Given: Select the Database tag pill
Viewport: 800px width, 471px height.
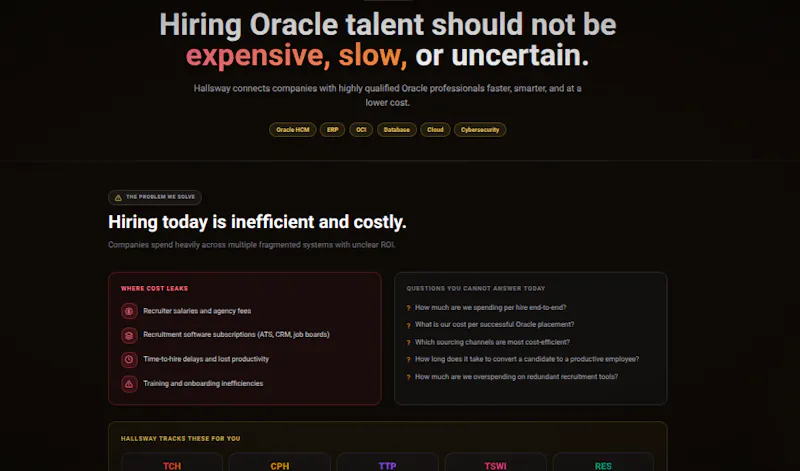Looking at the screenshot, I should click(396, 130).
